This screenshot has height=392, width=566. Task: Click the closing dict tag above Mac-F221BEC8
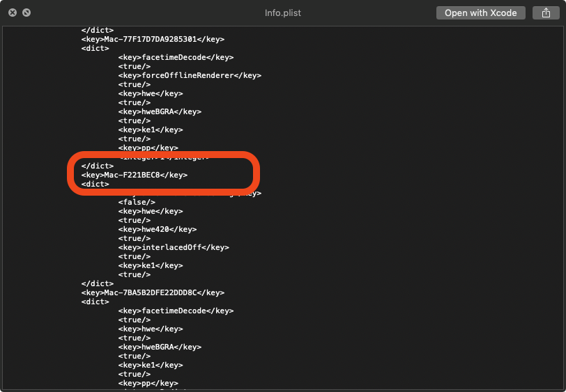click(x=97, y=166)
